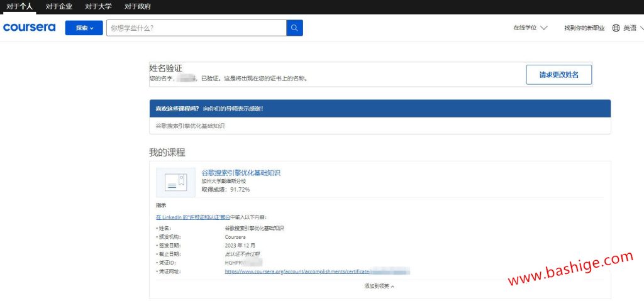Click the 谷歌搜索引擎优化基础知识 row under the blue banner

380,126
